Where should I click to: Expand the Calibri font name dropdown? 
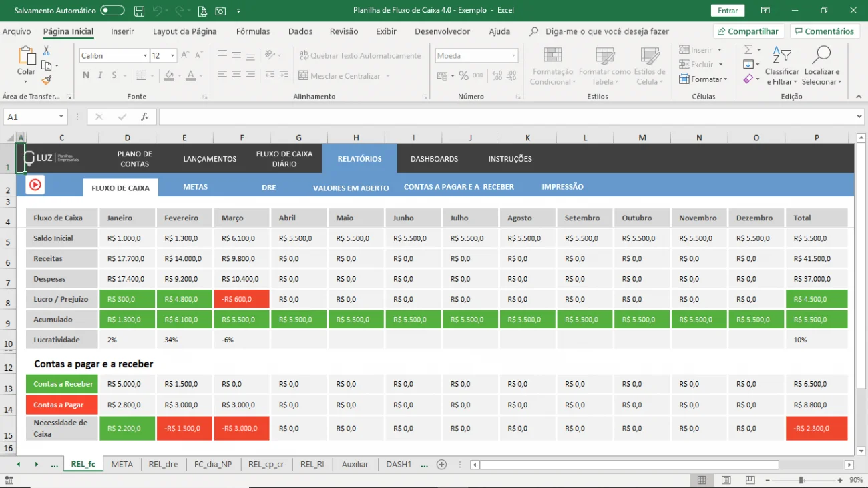145,56
